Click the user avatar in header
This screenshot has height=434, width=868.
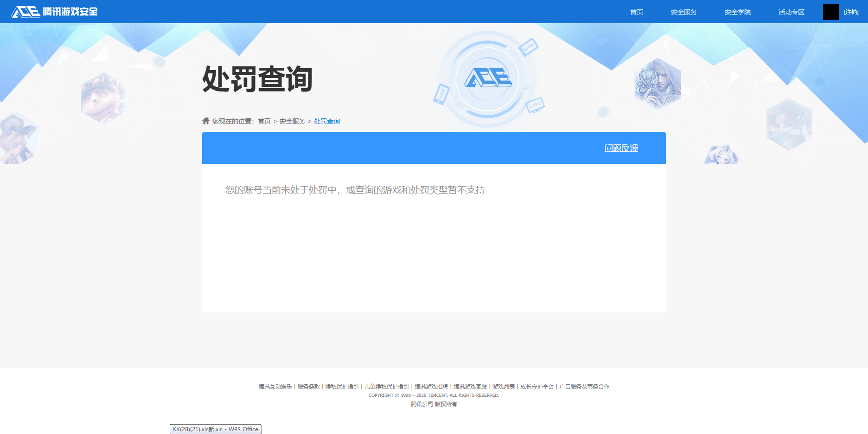tap(831, 12)
